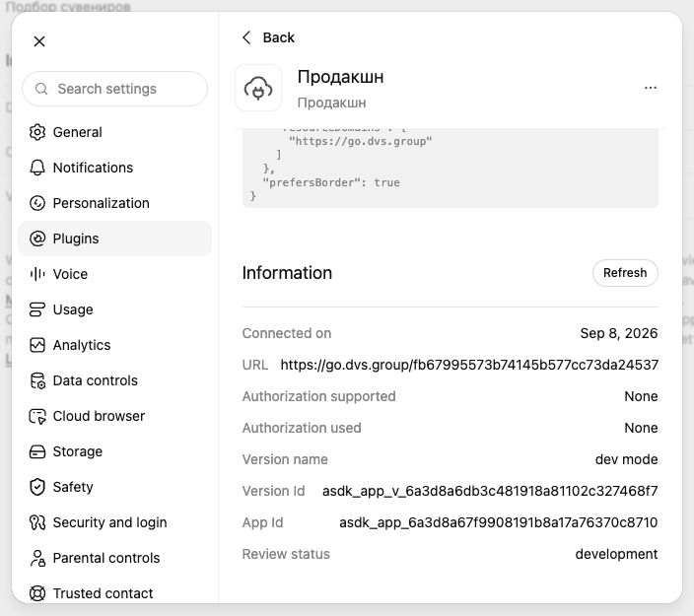This screenshot has height=616, width=694.
Task: Open Security and login settings
Action: (114, 522)
